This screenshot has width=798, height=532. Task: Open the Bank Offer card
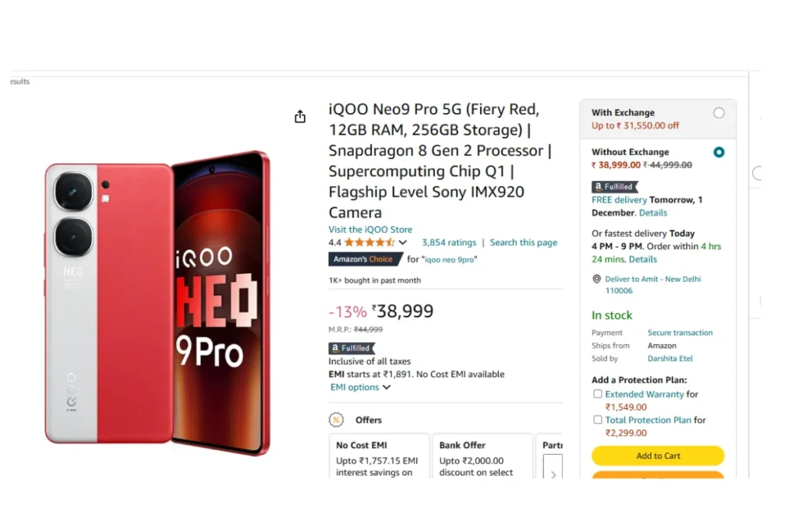482,456
